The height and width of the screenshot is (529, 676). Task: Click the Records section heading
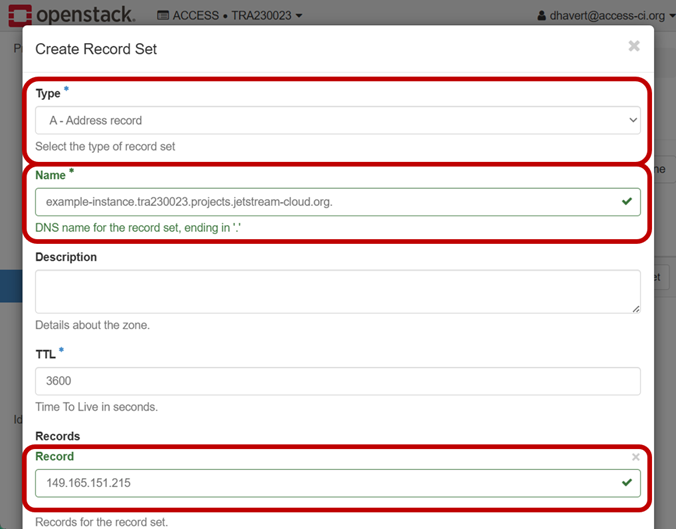tap(57, 436)
